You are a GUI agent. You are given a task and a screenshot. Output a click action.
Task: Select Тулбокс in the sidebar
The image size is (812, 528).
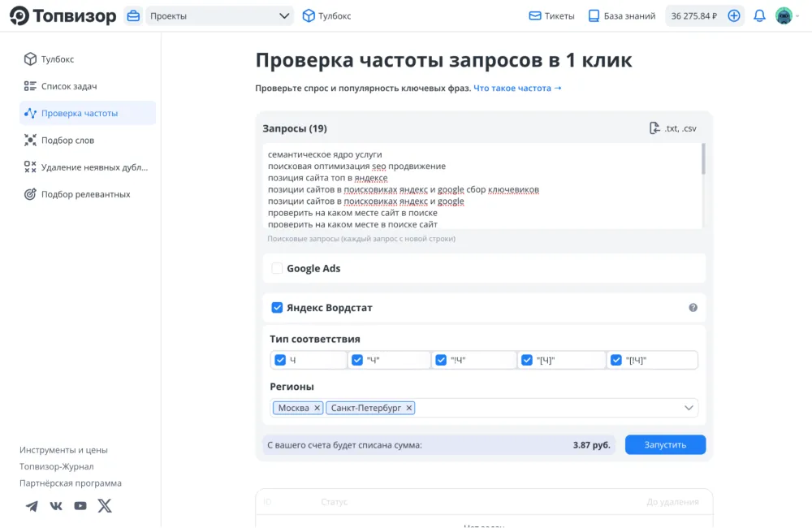coord(88,59)
